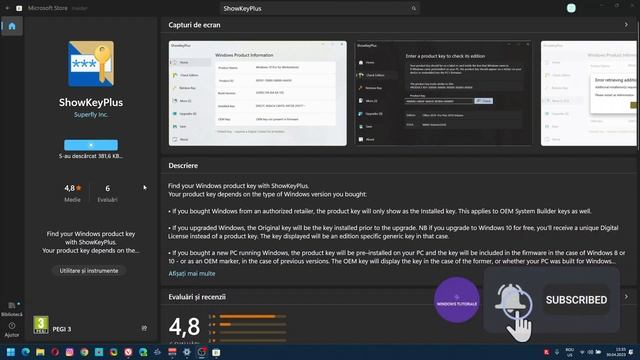This screenshot has height=360, width=640.
Task: Click the 5-star rating bar
Action: tap(253, 316)
